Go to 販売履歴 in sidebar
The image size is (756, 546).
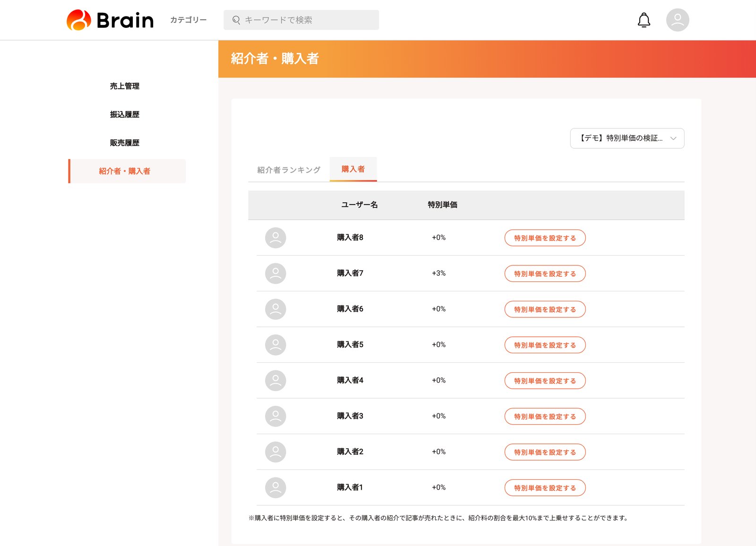(x=125, y=143)
